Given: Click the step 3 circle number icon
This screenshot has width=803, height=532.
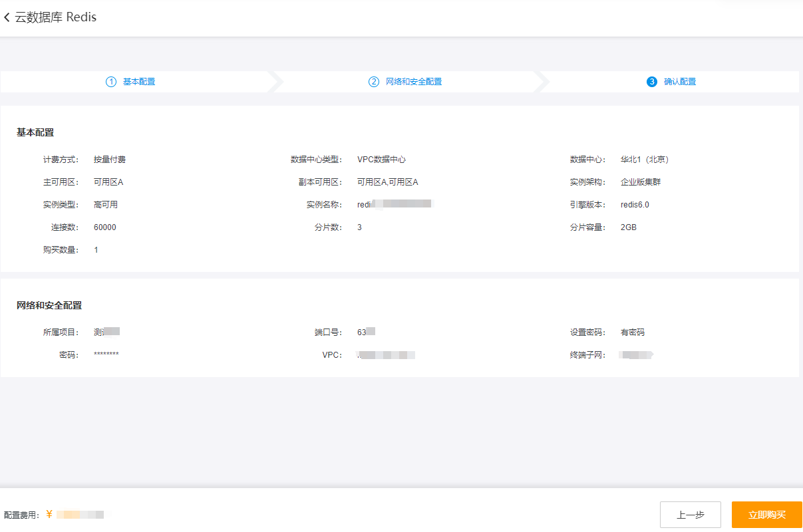Looking at the screenshot, I should (651, 82).
